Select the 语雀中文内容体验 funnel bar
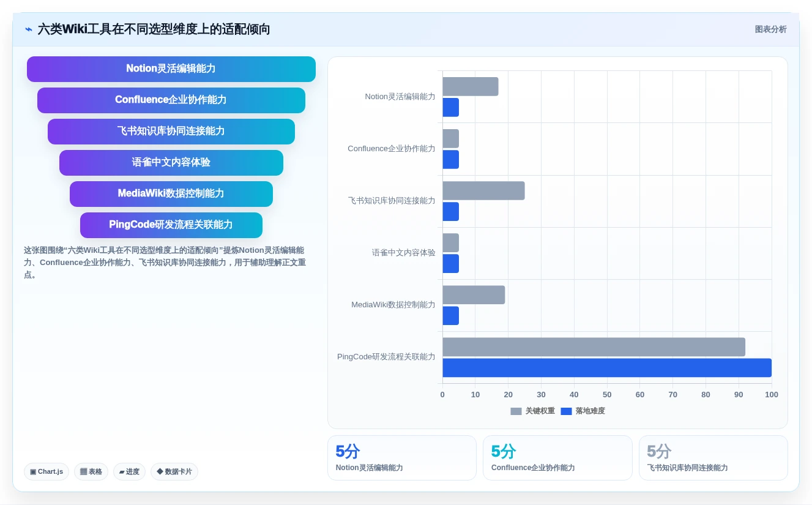 pyautogui.click(x=171, y=163)
